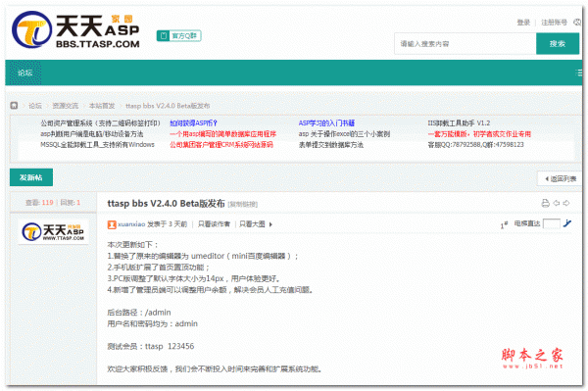Screen dimensions: 588x391
Task: Click the 只看该作者 filter link
Action: [214, 224]
